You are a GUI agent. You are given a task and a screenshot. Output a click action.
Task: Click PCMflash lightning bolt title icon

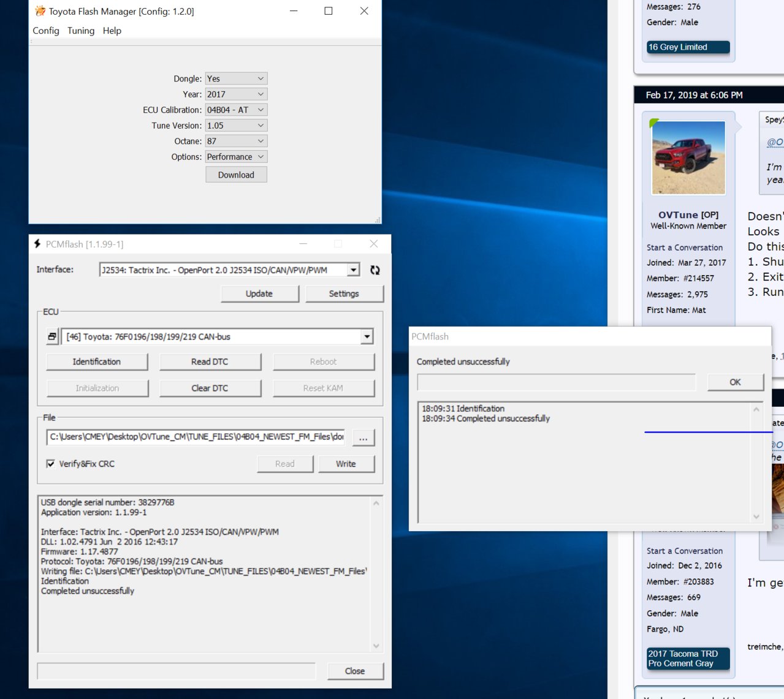[38, 244]
